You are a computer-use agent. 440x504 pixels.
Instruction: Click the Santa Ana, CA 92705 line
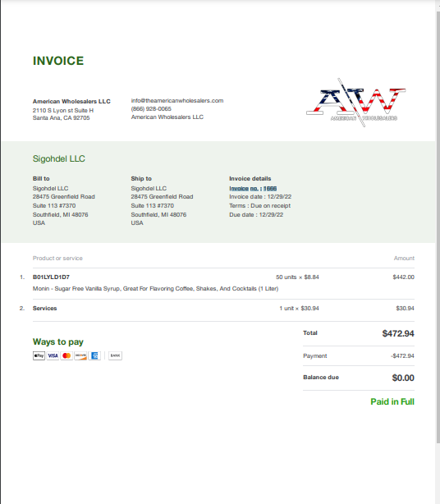coord(61,118)
